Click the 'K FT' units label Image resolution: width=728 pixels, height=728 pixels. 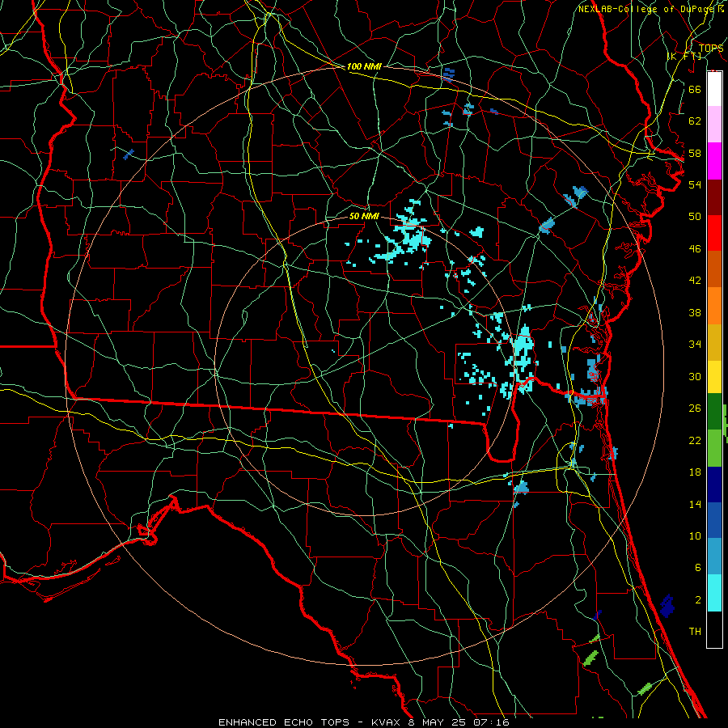(684, 56)
